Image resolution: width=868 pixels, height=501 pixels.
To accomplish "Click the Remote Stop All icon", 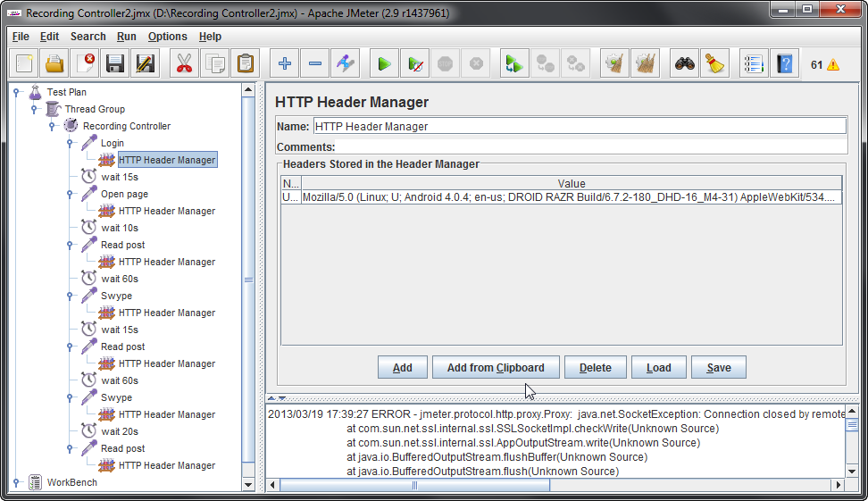I will pos(546,63).
